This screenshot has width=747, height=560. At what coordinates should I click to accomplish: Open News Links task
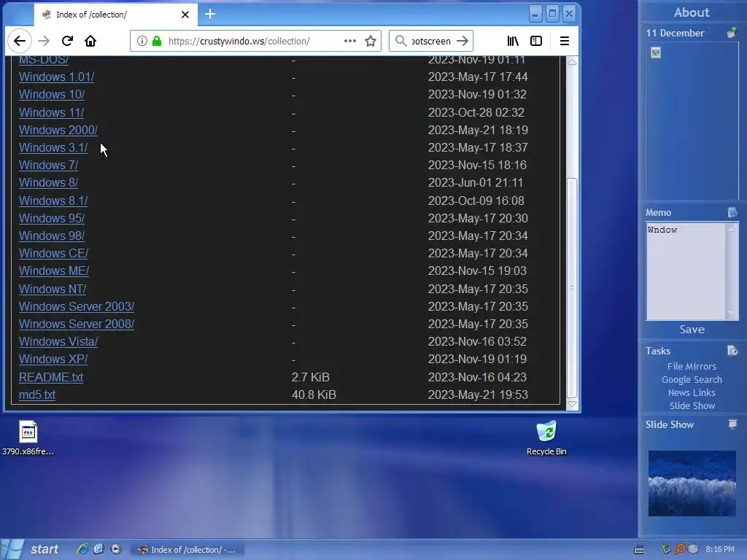click(x=692, y=392)
